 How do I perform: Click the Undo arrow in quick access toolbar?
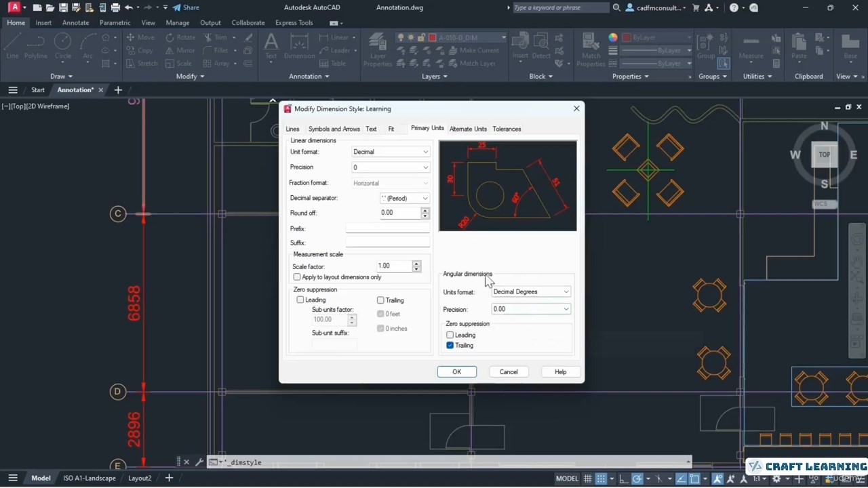tap(129, 7)
